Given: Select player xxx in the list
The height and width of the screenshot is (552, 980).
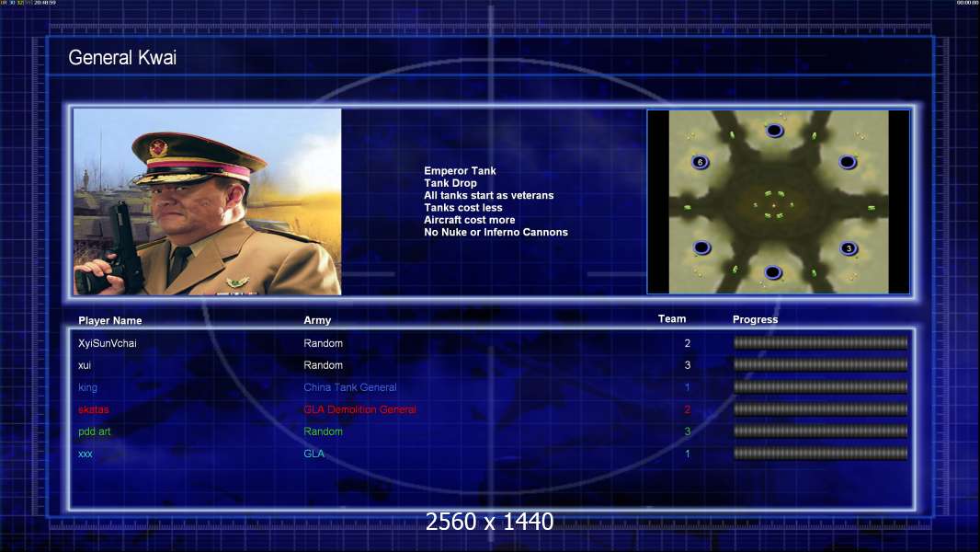Looking at the screenshot, I should (x=85, y=454).
